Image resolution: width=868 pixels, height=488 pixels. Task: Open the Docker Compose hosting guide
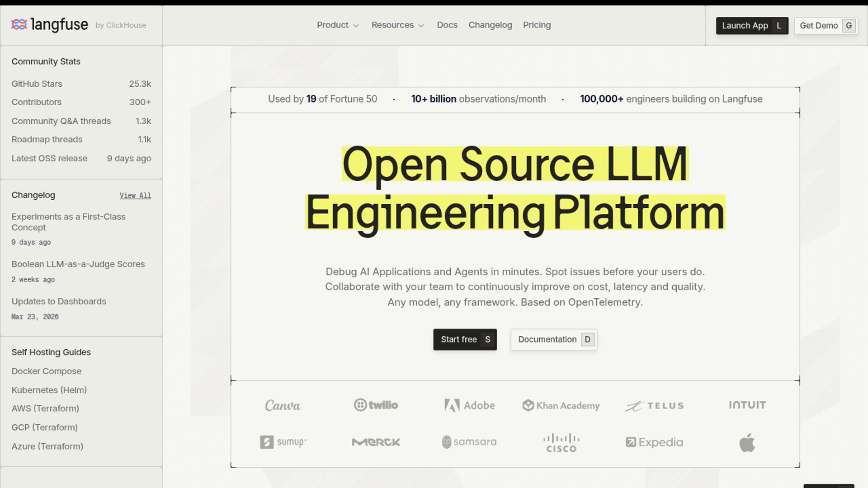[x=47, y=371]
